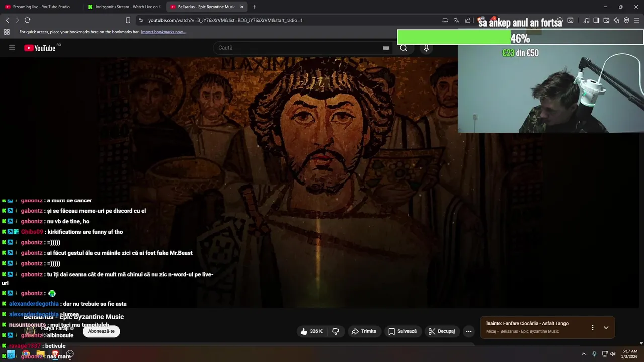Viewport: 644px width, 362px height.
Task: Subscribe with the Abonează-te button
Action: pos(101,331)
